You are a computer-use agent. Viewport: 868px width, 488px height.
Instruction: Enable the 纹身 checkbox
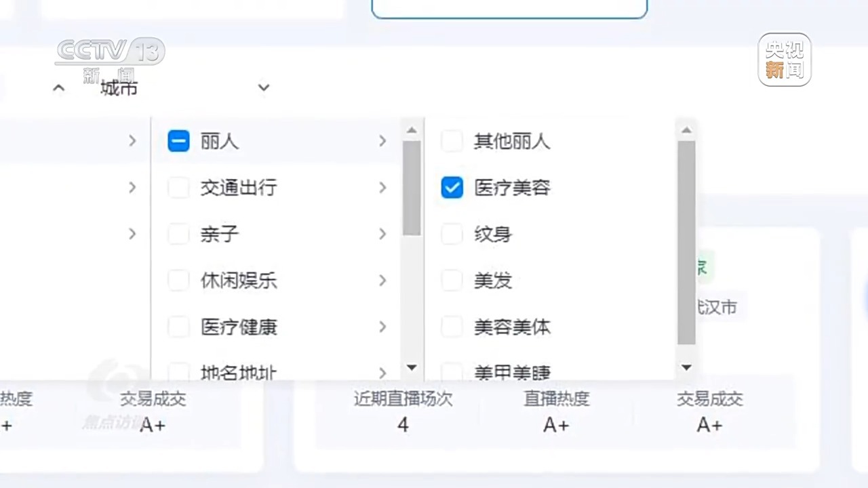click(x=452, y=234)
